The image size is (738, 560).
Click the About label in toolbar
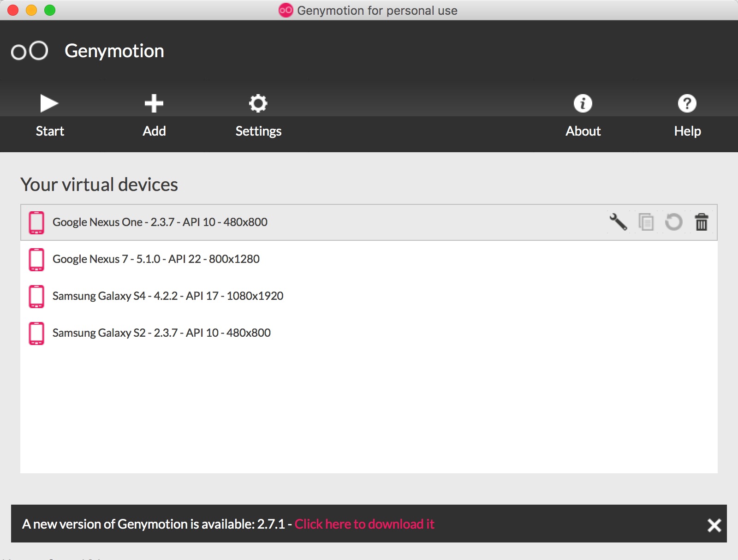tap(583, 131)
